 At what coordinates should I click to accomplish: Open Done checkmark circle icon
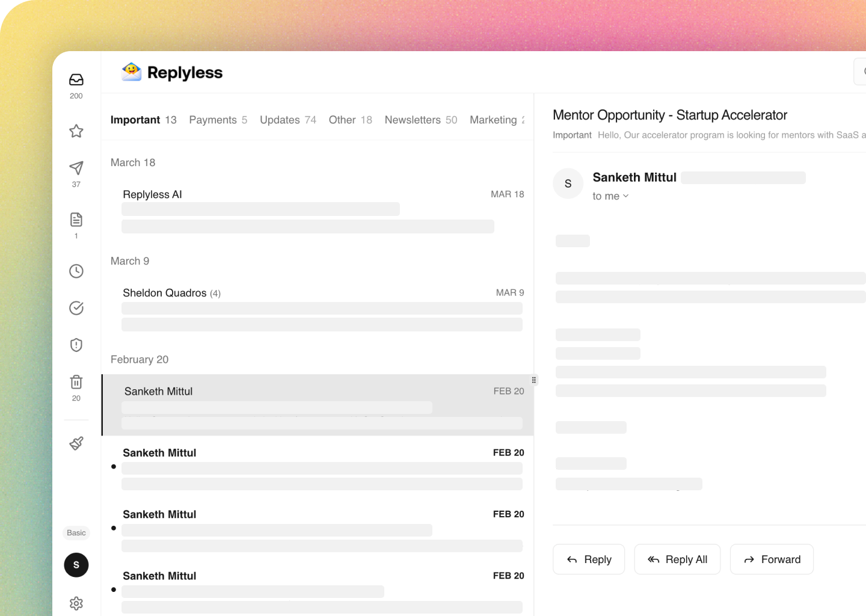76,308
